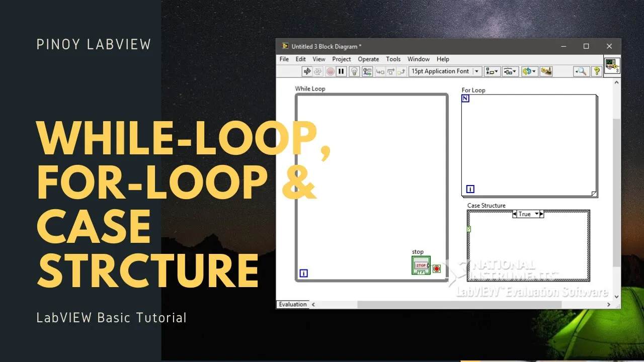Click the Case Structure label text
The height and width of the screenshot is (362, 644).
pyautogui.click(x=487, y=206)
